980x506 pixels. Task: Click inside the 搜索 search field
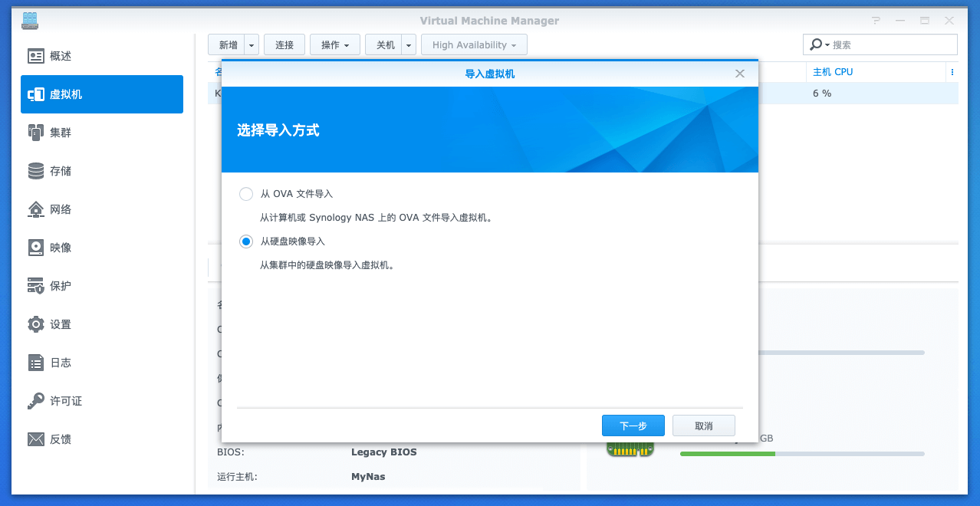882,44
